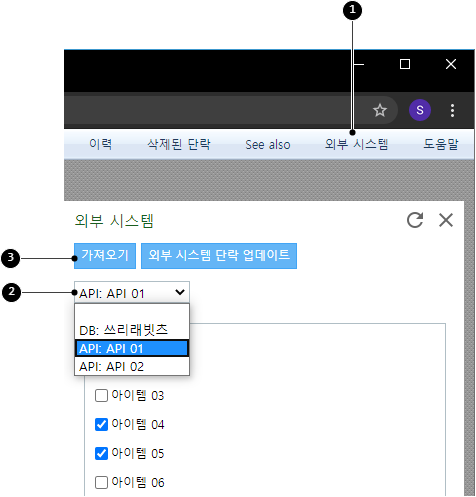The image size is (476, 497).
Task: Open the 외부 시스템 menu item
Action: pyautogui.click(x=356, y=144)
